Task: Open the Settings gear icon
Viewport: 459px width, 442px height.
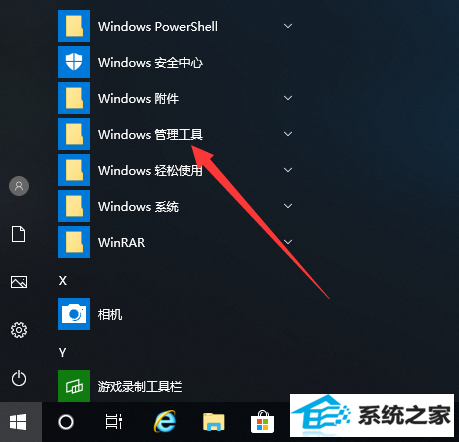Action: coord(19,330)
